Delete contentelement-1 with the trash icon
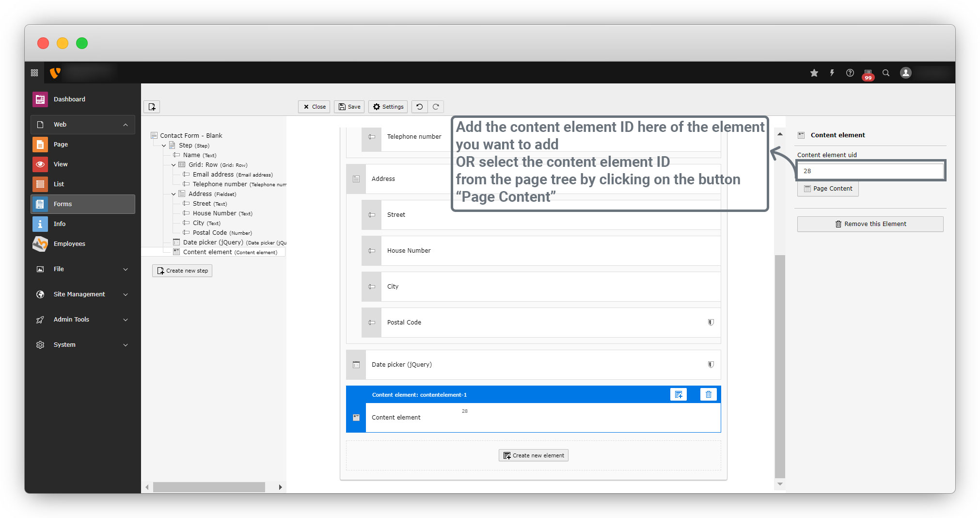This screenshot has width=980, height=518. pos(708,394)
